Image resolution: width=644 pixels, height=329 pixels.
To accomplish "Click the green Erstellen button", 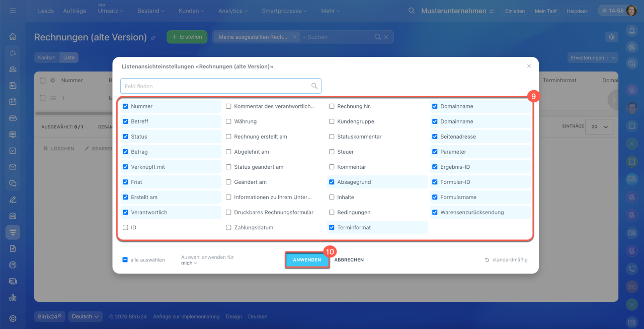I will click(187, 37).
